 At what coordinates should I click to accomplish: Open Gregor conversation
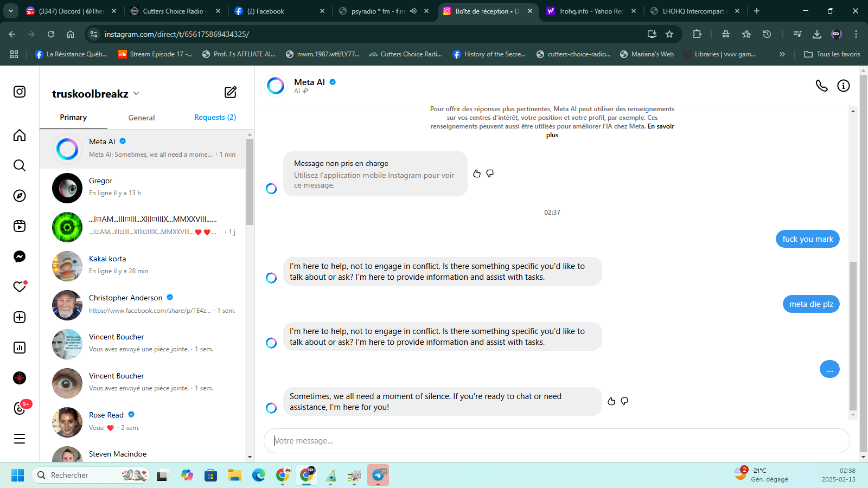(x=143, y=188)
